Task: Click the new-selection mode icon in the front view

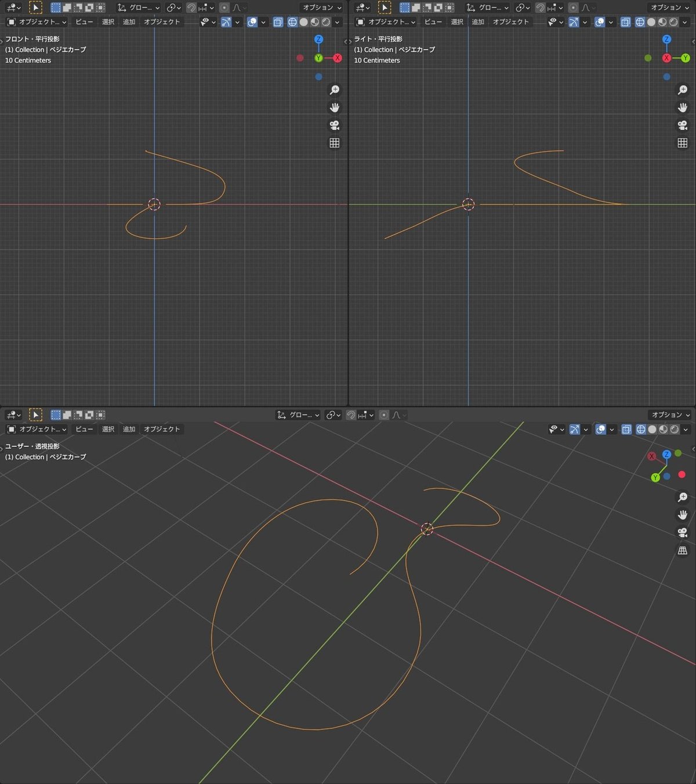Action: click(x=56, y=8)
